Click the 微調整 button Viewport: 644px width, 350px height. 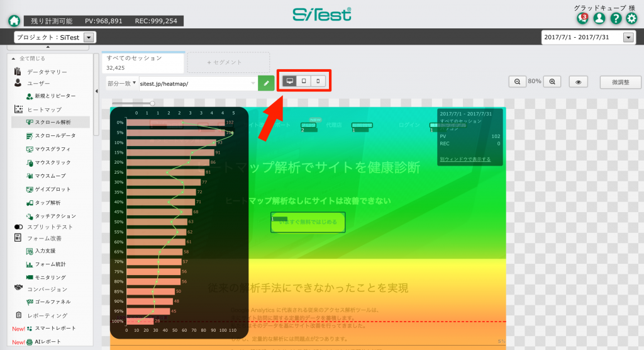pos(620,82)
